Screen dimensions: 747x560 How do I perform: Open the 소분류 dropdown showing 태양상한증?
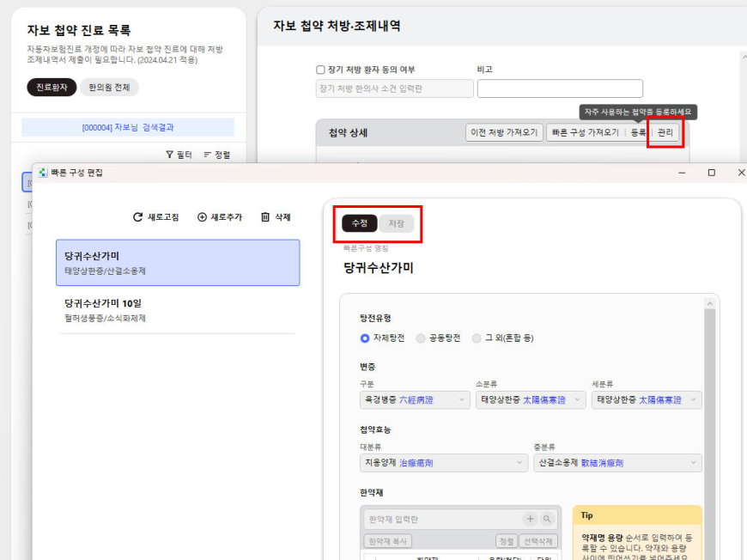531,400
